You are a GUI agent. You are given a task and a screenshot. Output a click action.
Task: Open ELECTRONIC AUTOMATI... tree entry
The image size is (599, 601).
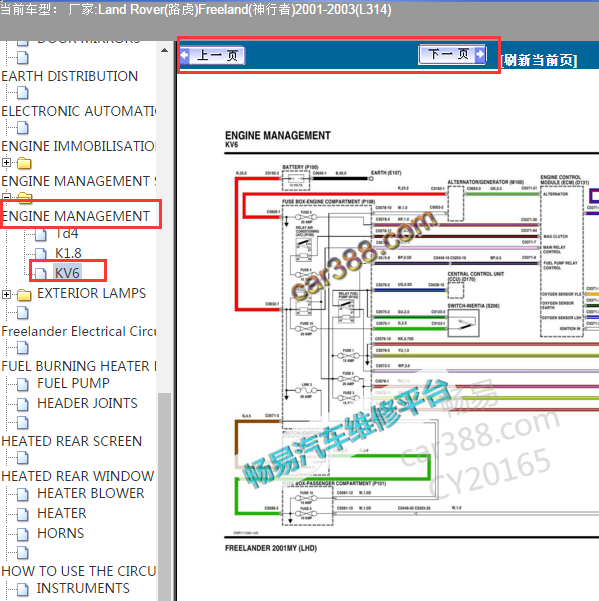[79, 111]
